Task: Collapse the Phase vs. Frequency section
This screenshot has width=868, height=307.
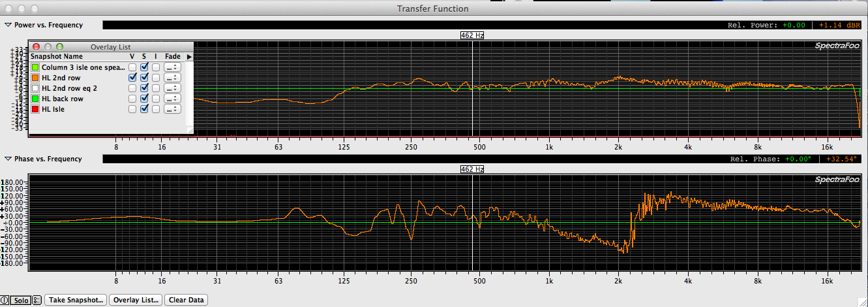Action: (x=8, y=159)
